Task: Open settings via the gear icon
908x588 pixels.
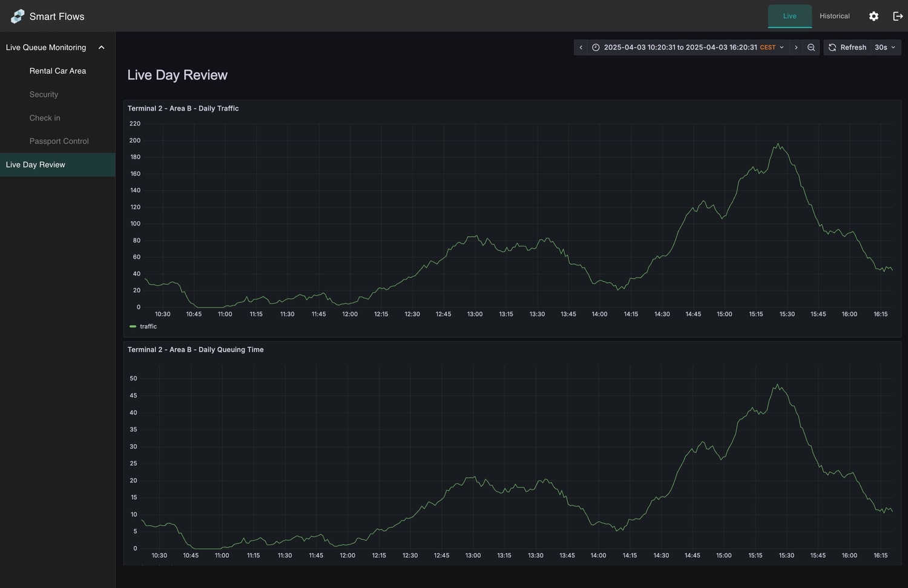Action: pyautogui.click(x=873, y=16)
